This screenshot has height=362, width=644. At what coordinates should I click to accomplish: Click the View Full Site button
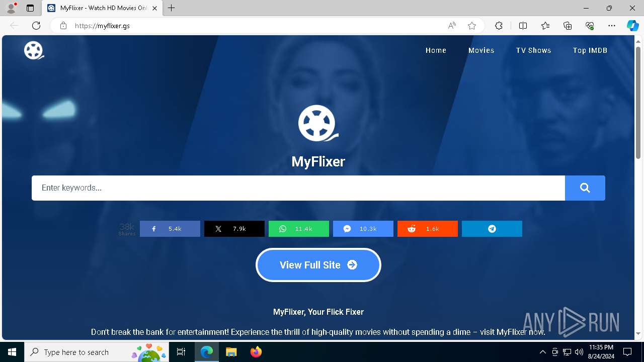click(318, 265)
